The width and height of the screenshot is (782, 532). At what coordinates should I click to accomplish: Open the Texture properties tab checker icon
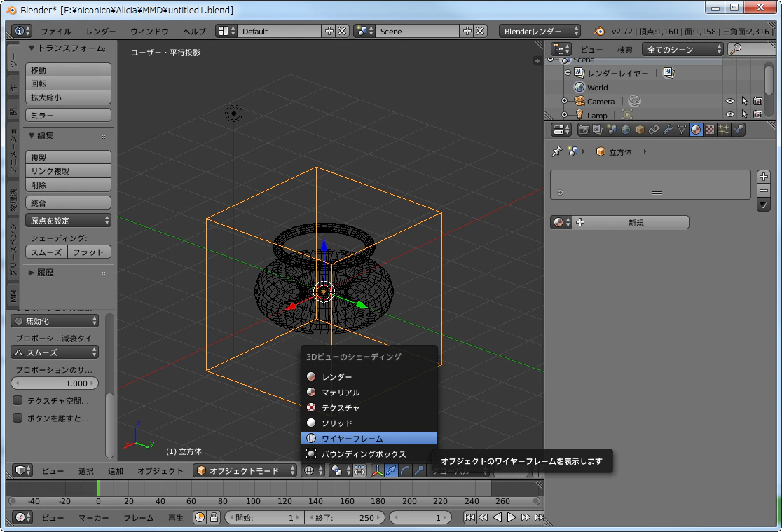710,130
